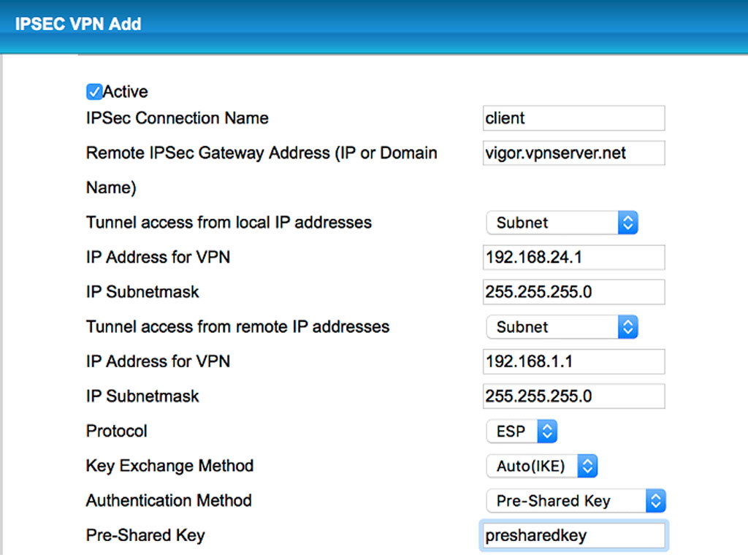Click the presharedkey text input field
748x560 pixels.
573,536
